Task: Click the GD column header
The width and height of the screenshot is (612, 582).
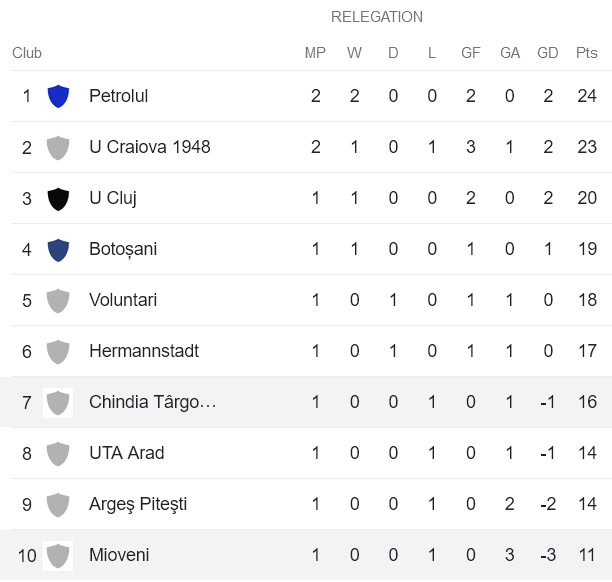Action: 547,53
